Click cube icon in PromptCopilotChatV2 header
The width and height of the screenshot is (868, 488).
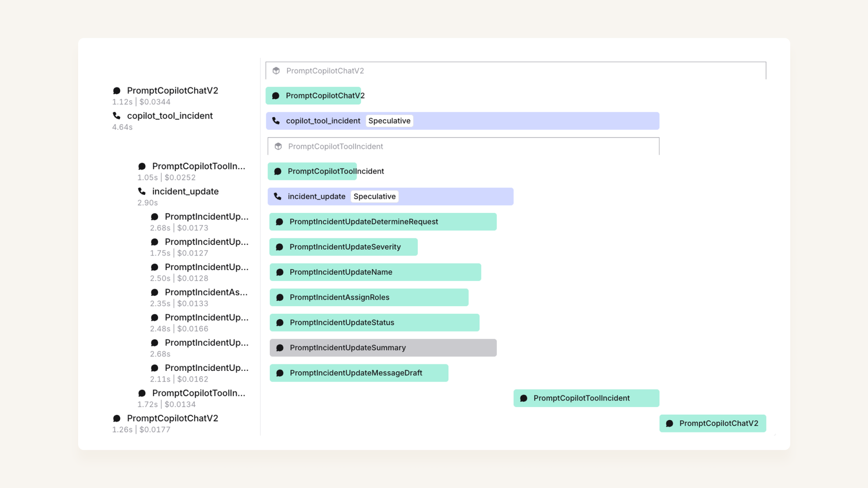(276, 71)
